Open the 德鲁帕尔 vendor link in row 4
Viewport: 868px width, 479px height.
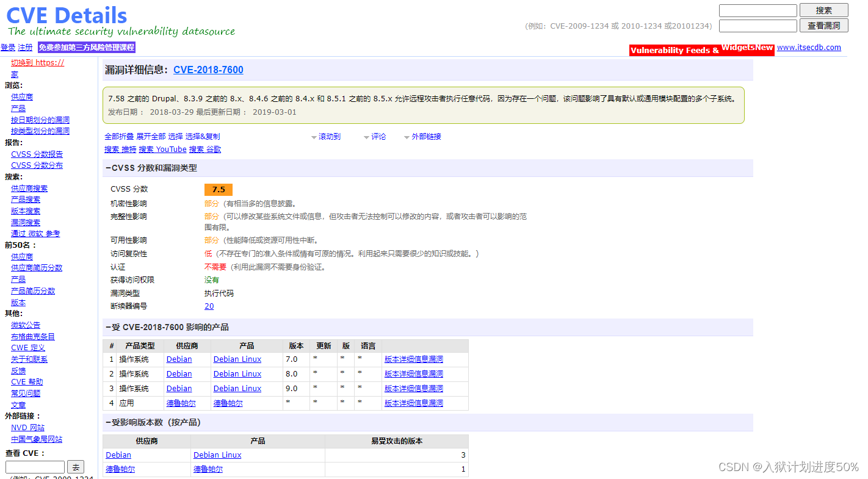(181, 403)
